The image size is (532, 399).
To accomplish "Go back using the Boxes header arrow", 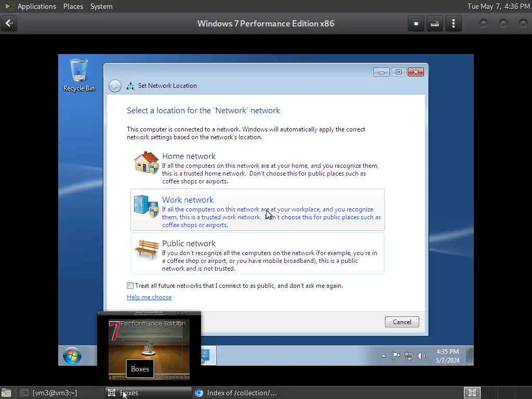I will click(9, 23).
